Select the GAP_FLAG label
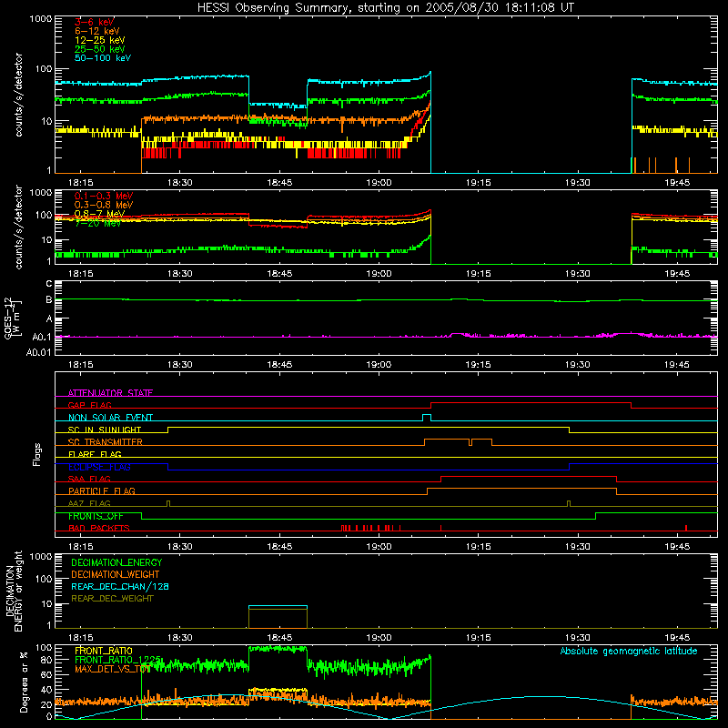 click(x=89, y=405)
